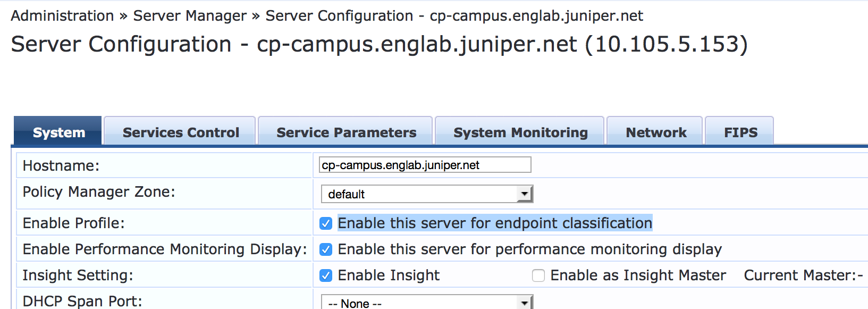Go back to Server Manager breadcrumb

point(190,16)
